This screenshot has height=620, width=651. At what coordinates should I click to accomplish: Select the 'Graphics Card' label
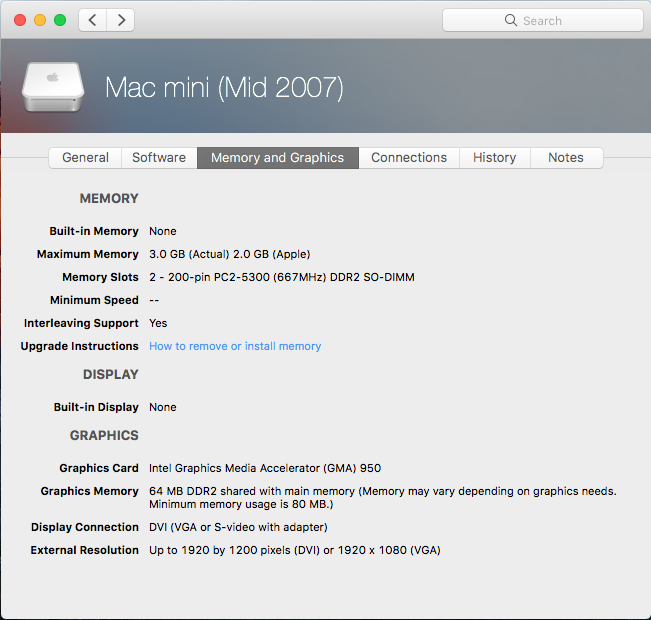coord(99,468)
